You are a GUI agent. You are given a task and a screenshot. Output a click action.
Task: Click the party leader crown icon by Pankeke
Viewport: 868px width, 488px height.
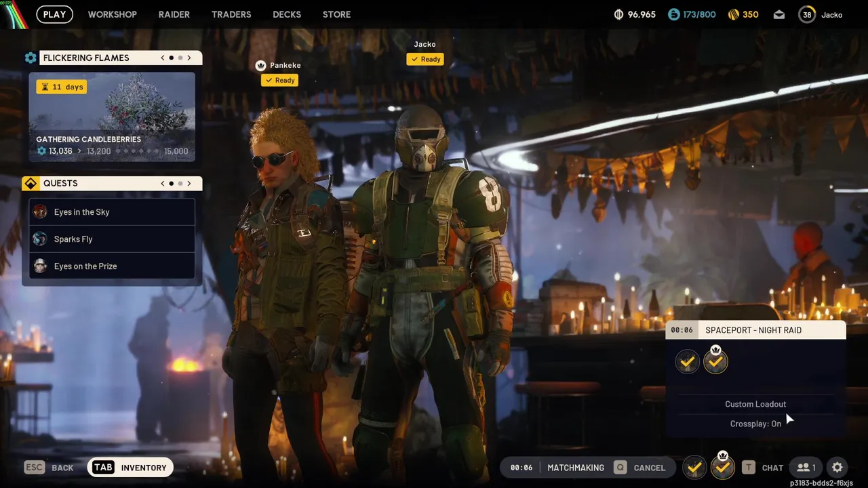(260, 65)
